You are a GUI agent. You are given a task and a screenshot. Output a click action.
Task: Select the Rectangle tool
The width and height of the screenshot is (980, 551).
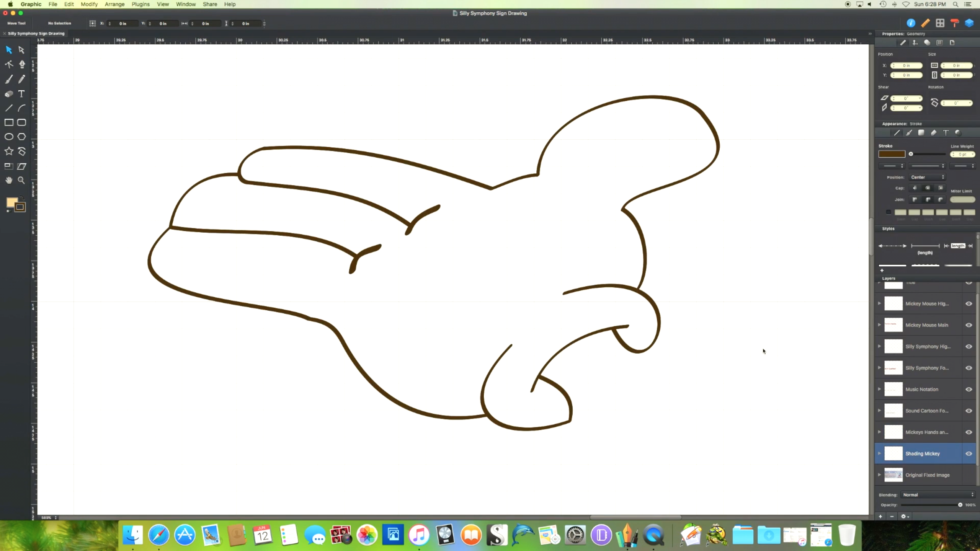coord(9,122)
